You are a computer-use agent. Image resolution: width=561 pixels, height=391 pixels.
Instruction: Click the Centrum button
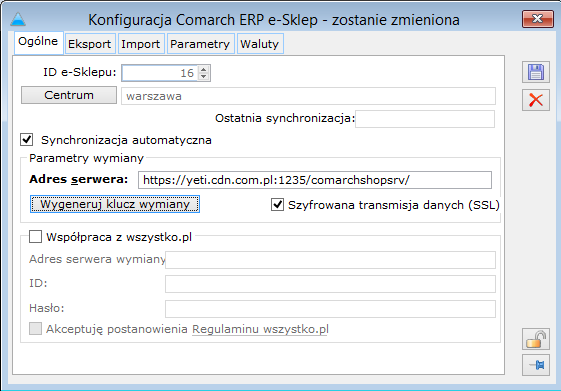click(69, 95)
